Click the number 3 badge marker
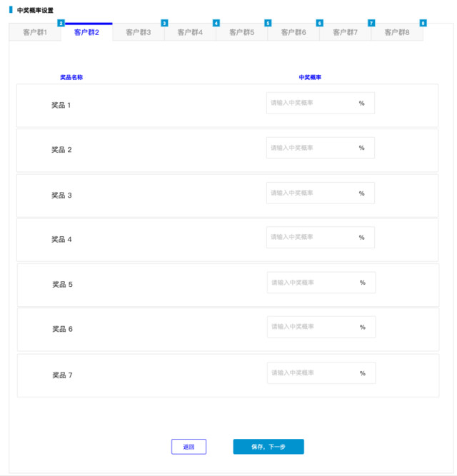Image resolution: width=457 pixels, height=476 pixels. tap(164, 23)
